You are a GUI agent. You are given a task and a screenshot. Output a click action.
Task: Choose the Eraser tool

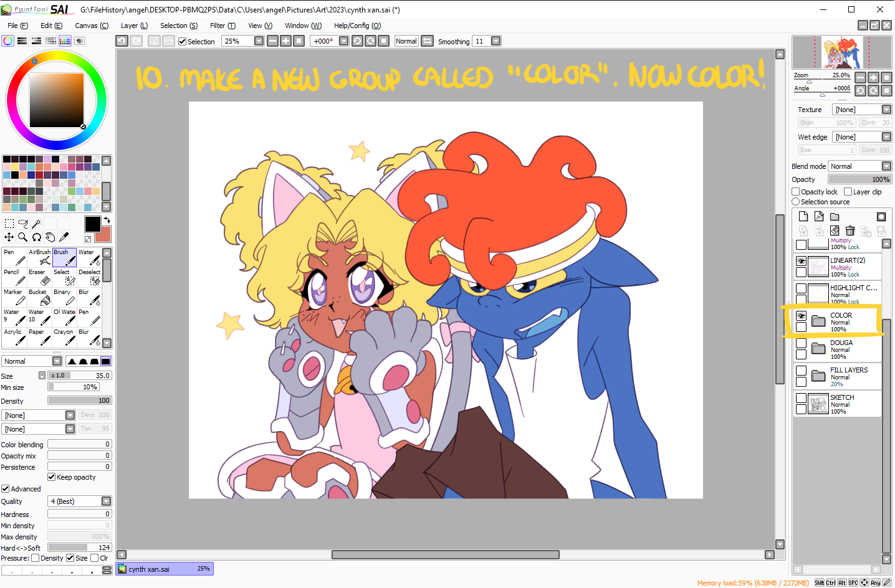coord(39,277)
